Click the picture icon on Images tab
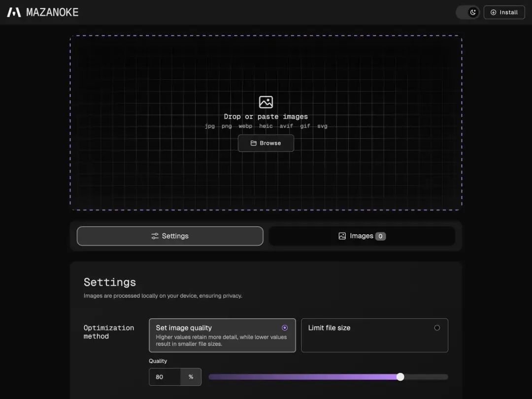Screen dimensions: 532x399 pyautogui.click(x=342, y=236)
